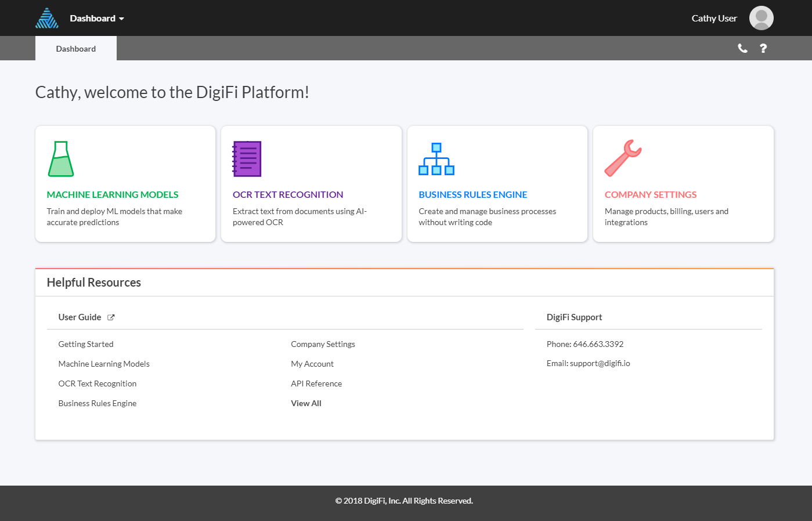Click the green flask icon
The width and height of the screenshot is (812, 521).
[61, 159]
